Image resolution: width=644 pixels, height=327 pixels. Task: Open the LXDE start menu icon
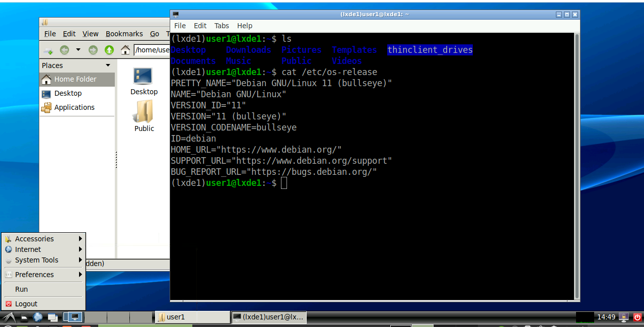(x=8, y=317)
